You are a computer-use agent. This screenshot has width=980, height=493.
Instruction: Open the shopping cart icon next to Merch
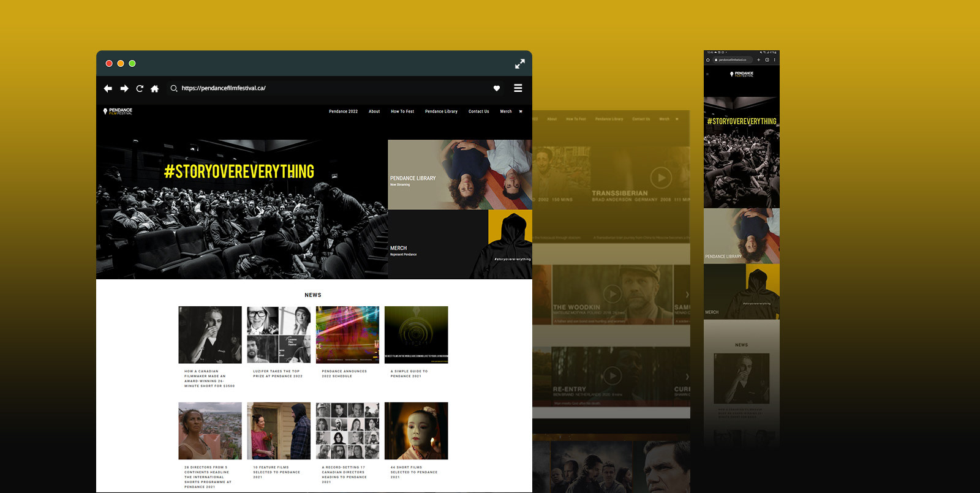(521, 111)
